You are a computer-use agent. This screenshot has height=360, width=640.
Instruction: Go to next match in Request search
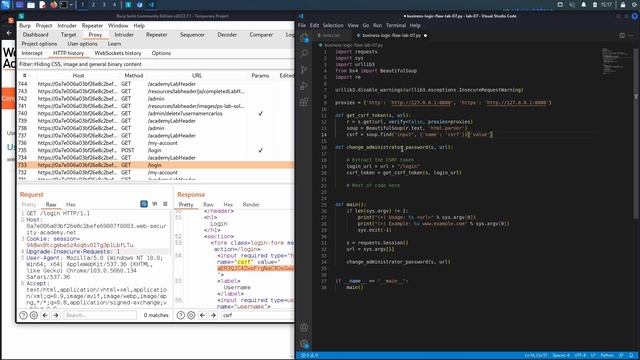coord(56,315)
